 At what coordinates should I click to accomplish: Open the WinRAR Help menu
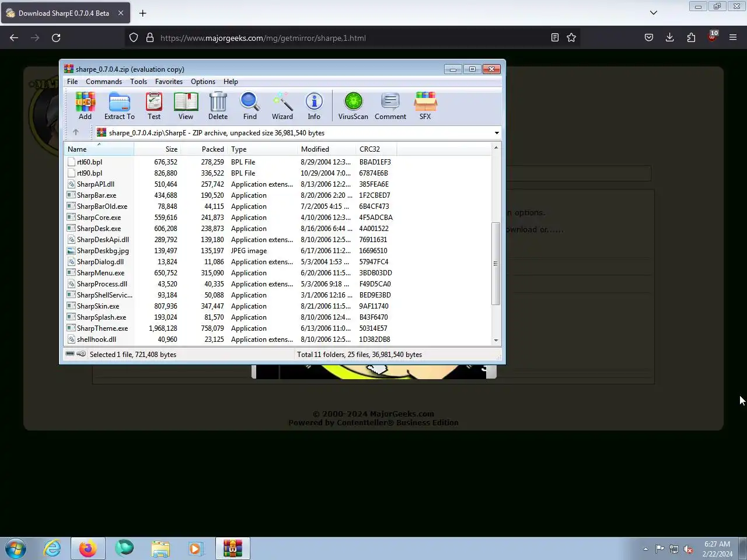pyautogui.click(x=231, y=82)
